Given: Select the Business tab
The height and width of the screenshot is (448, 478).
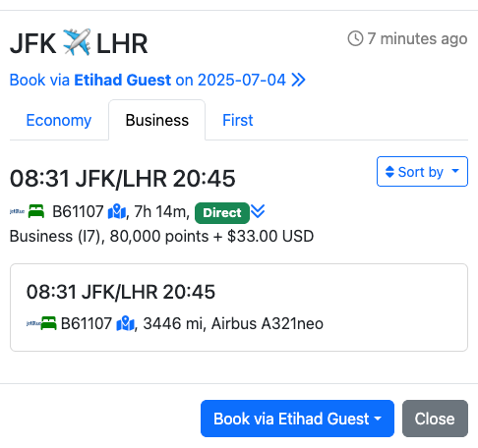Looking at the screenshot, I should pyautogui.click(x=157, y=120).
